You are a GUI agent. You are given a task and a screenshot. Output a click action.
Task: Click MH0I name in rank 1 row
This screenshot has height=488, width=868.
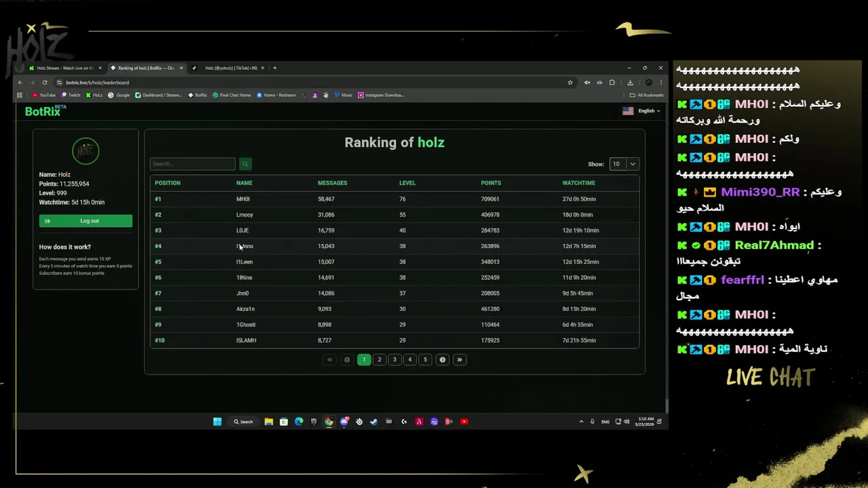pos(243,199)
